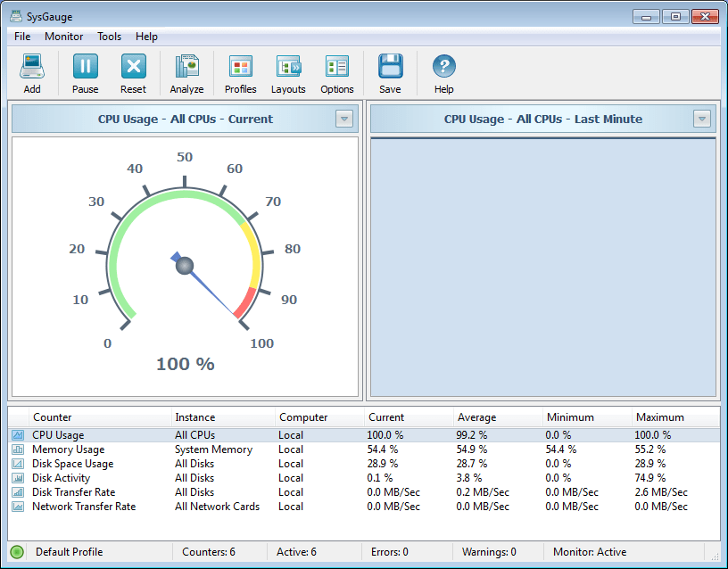Click the SysGauge title bar app icon
This screenshot has width=728, height=569.
[x=16, y=16]
